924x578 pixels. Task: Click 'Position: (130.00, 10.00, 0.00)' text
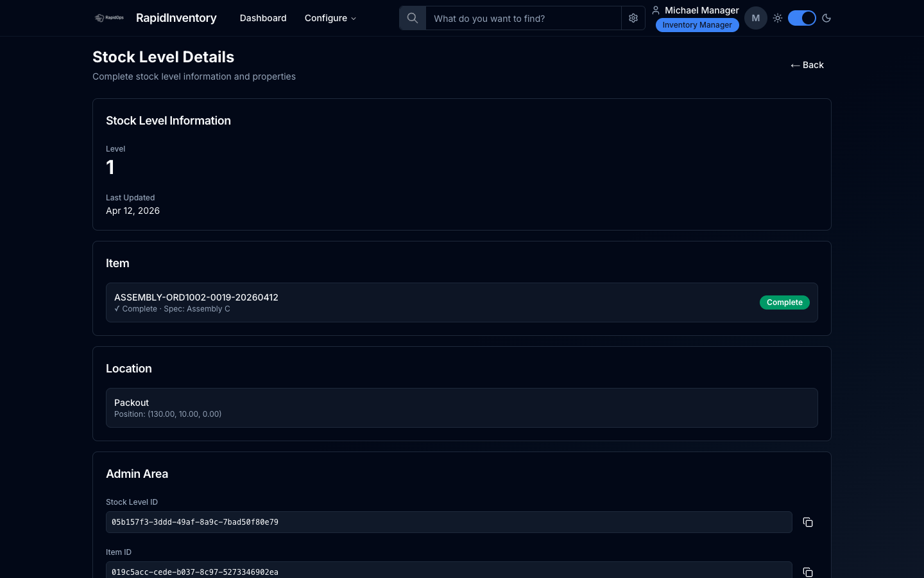pyautogui.click(x=168, y=414)
